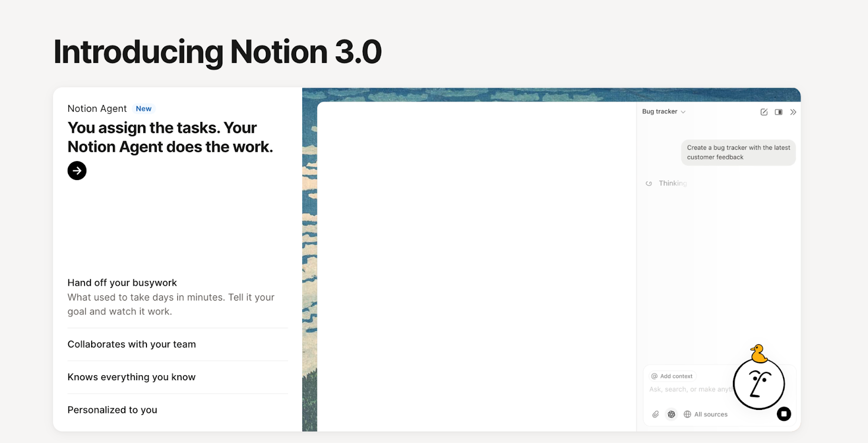
Task: Click You assign the tasks headline
Action: pyautogui.click(x=170, y=137)
